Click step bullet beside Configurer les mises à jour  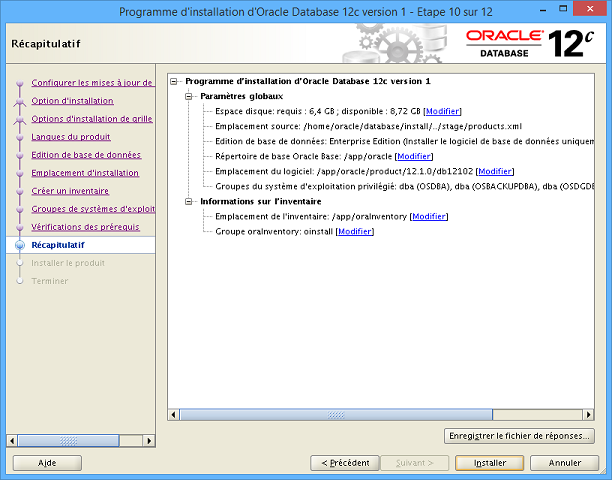coord(20,83)
